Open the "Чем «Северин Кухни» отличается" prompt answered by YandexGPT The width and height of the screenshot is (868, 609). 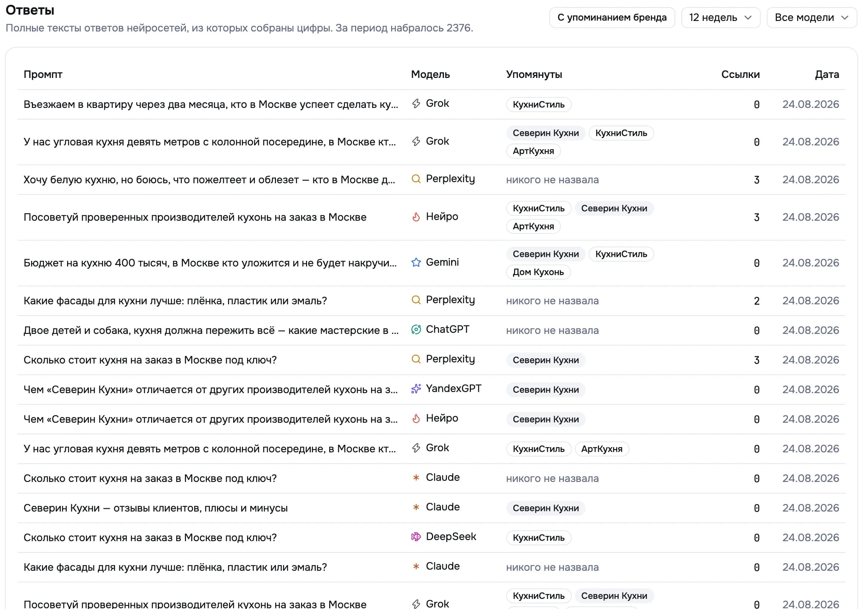210,389
